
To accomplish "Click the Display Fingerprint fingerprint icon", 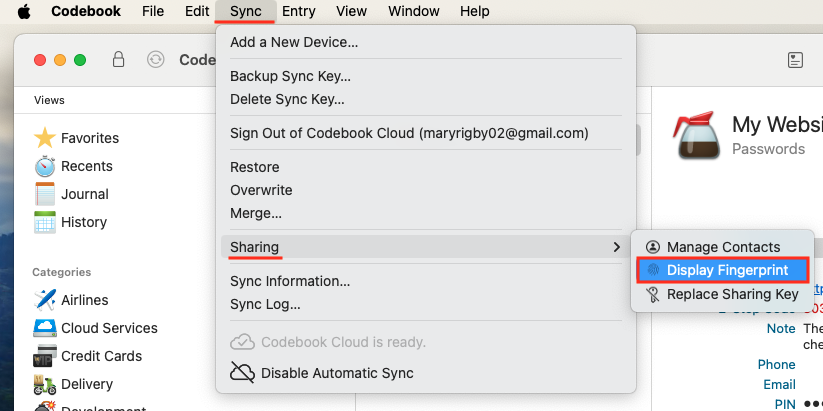I will [653, 270].
